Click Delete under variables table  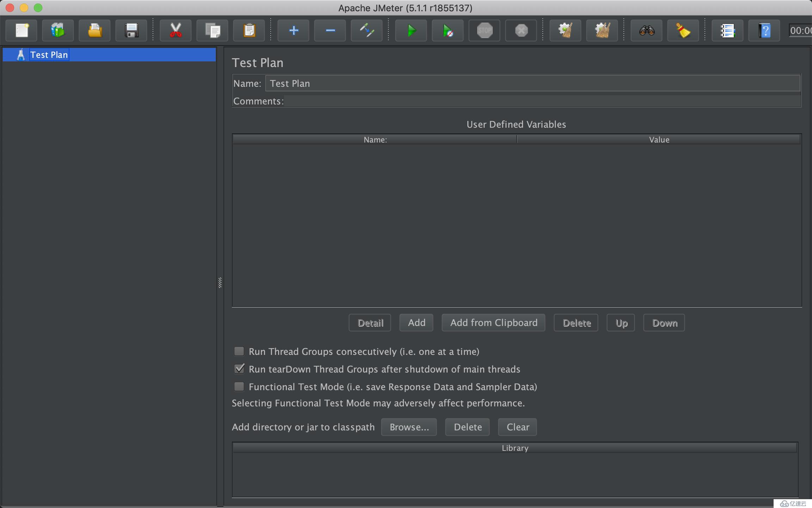(576, 323)
